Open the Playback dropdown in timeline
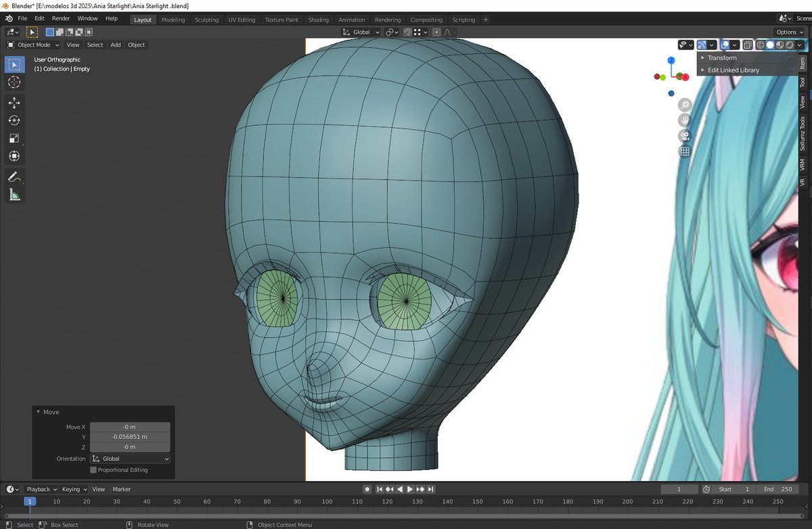The height and width of the screenshot is (529, 812). [41, 489]
